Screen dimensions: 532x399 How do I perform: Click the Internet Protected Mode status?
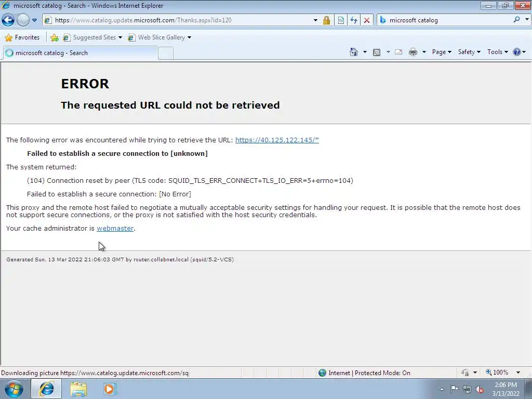point(369,373)
